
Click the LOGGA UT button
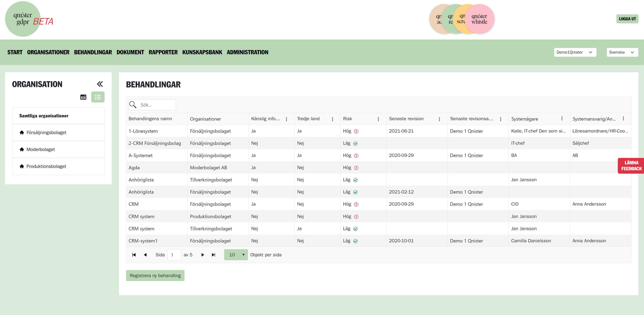point(627,19)
